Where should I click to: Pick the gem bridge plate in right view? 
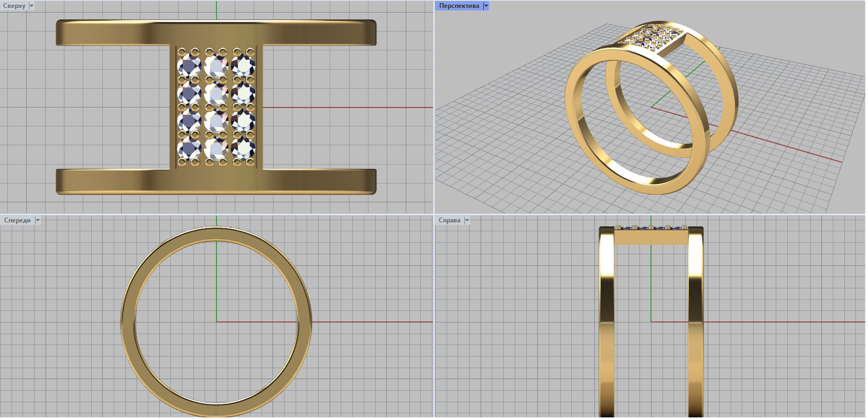(651, 237)
